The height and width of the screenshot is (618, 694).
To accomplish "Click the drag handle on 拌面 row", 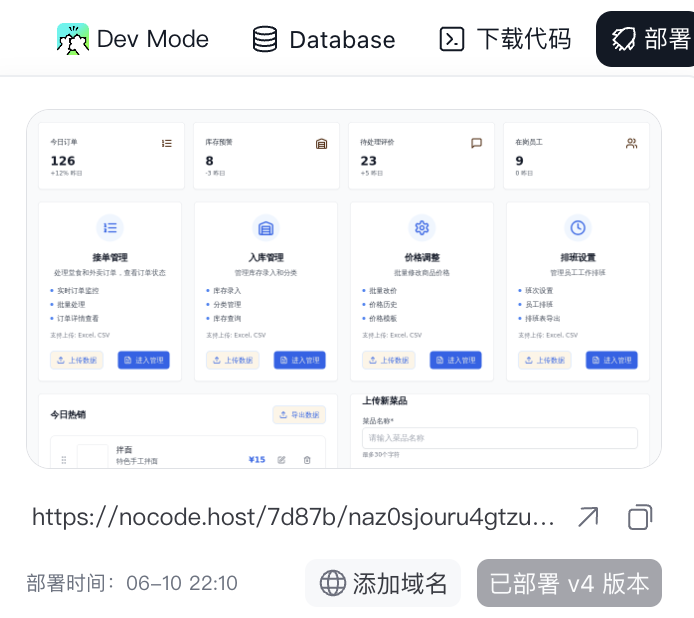I will 64,460.
